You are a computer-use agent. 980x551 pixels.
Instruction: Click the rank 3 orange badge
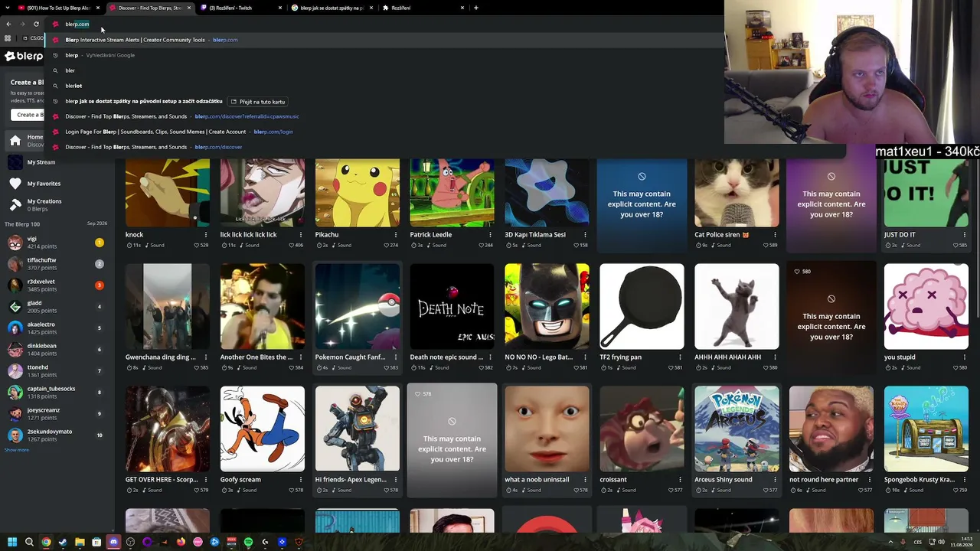99,285
